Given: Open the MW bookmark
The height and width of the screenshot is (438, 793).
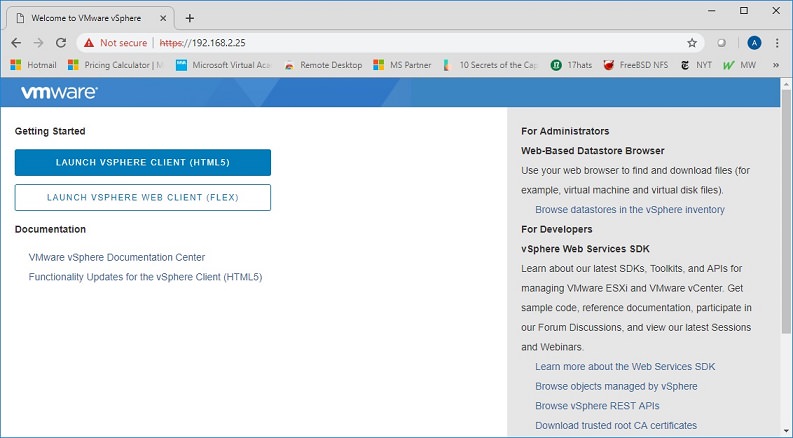Looking at the screenshot, I should (739, 65).
